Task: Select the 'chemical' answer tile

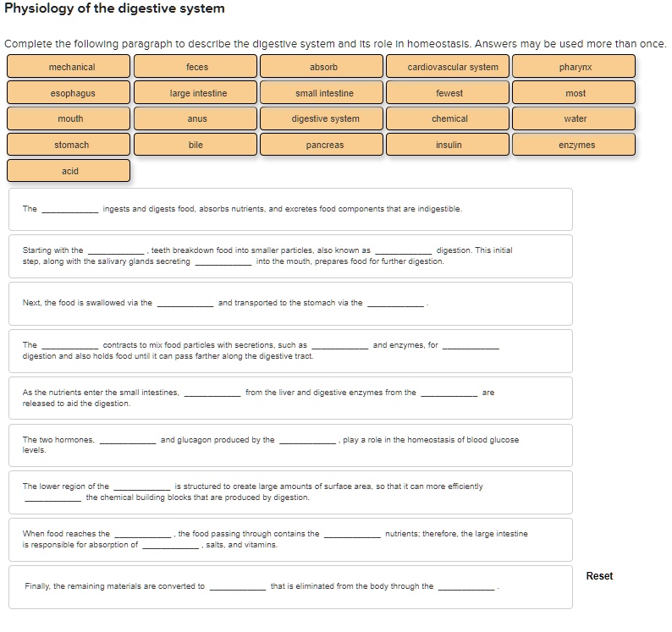Action: click(x=449, y=119)
